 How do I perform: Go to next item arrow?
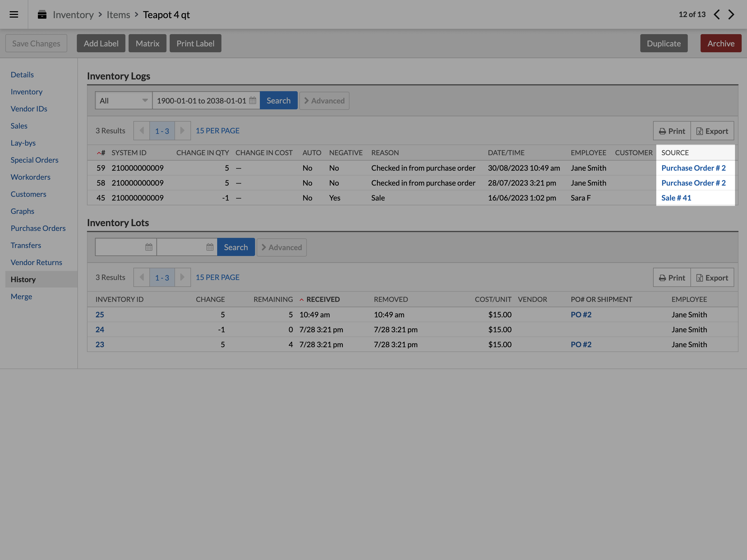(731, 14)
